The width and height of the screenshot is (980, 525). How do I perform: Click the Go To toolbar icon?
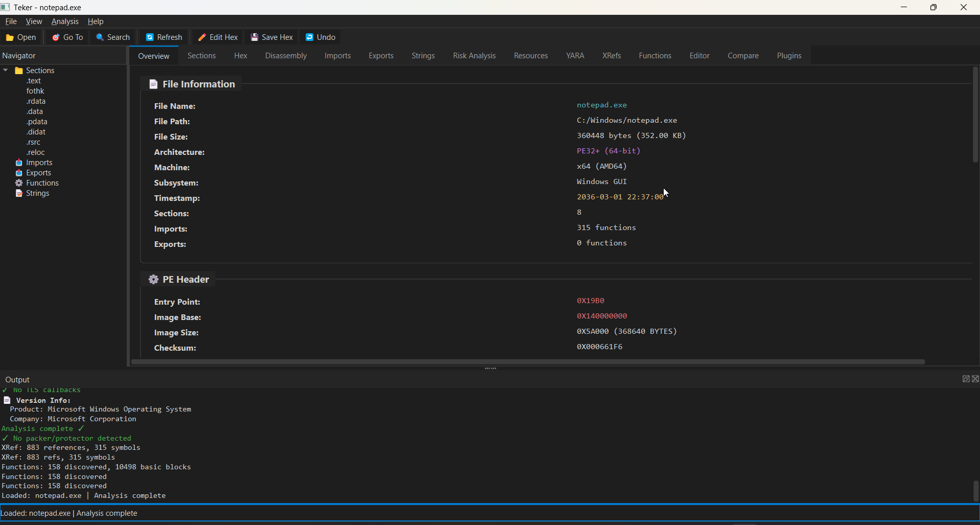tap(56, 37)
